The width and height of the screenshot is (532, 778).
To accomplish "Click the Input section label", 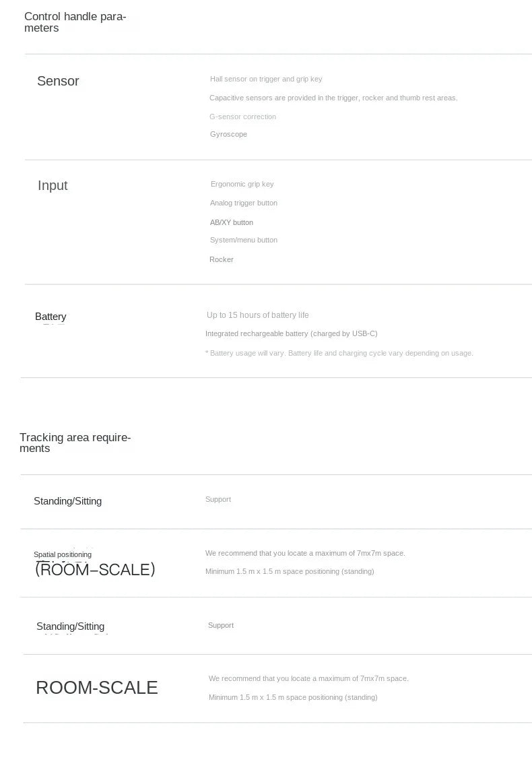I will (x=53, y=185).
